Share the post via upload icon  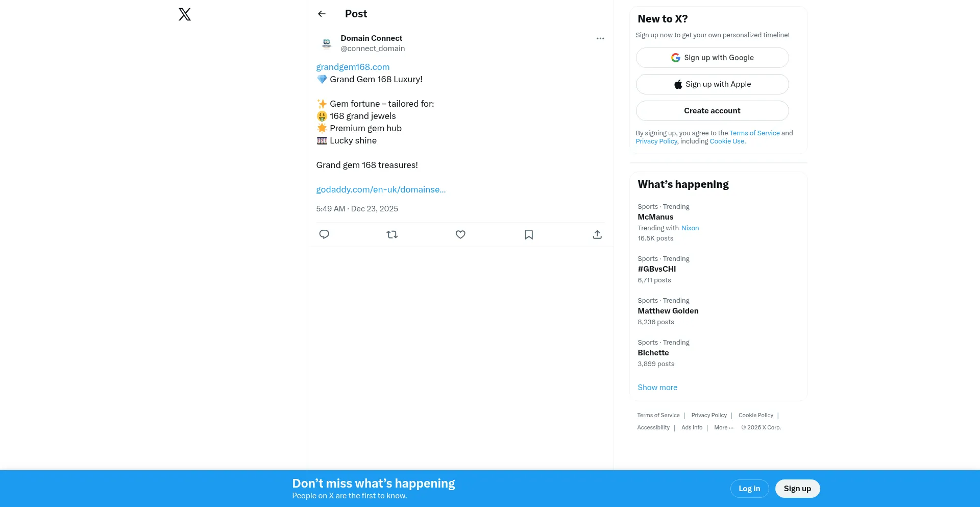click(x=597, y=234)
